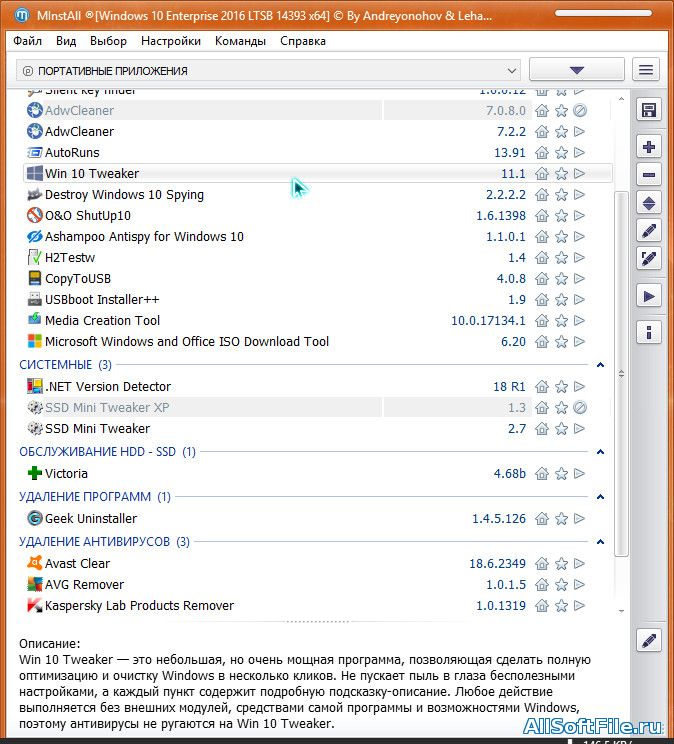Click the play run button in the sidebar
674x744 pixels.
648,297
